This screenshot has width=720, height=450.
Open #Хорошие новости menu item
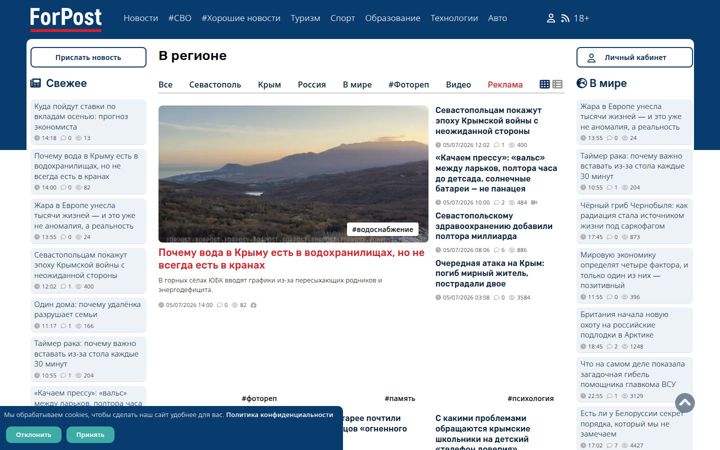coord(241,18)
